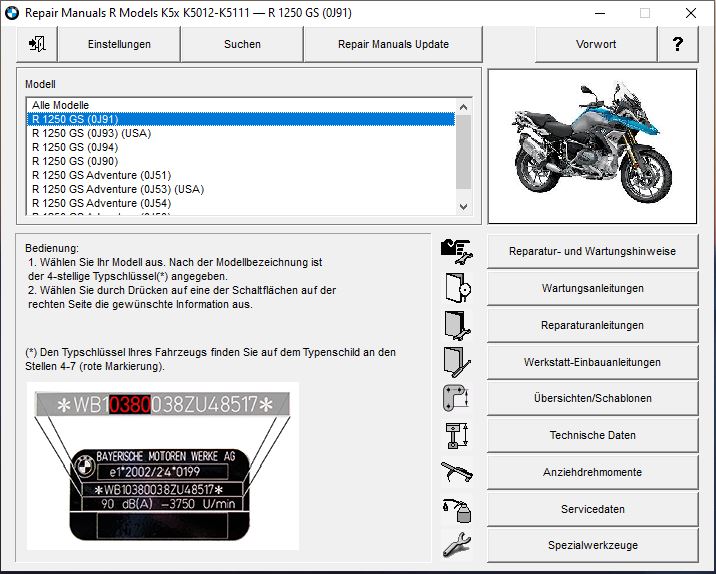The height and width of the screenshot is (574, 716).
Task: Click the icon beside Übersichten/Schablonen
Action: 456,398
